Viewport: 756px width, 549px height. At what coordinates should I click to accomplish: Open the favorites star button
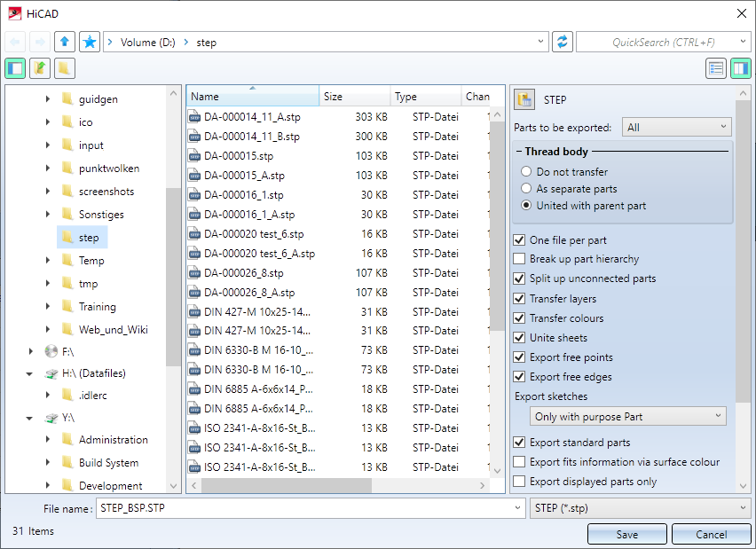pos(90,42)
